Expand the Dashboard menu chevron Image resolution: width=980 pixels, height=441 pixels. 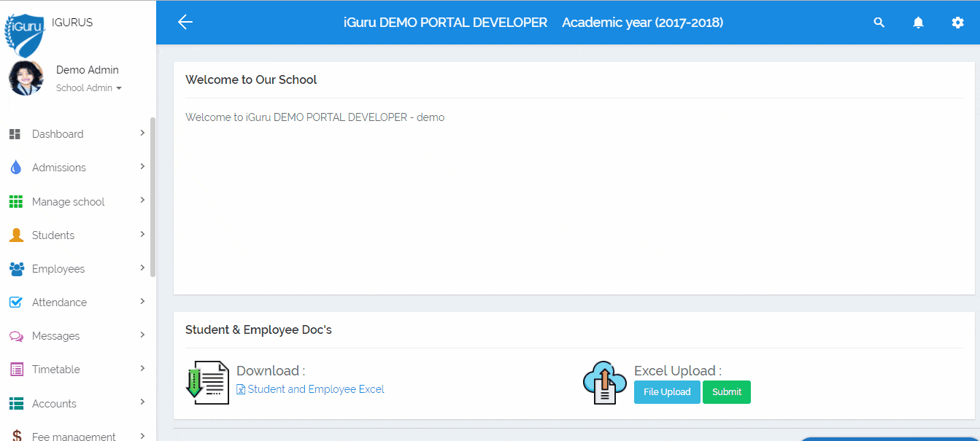pos(142,133)
